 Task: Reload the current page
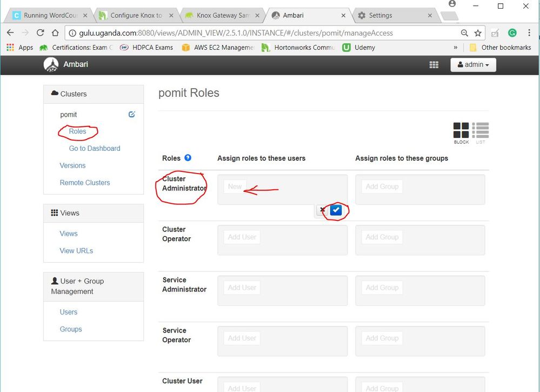tap(41, 33)
